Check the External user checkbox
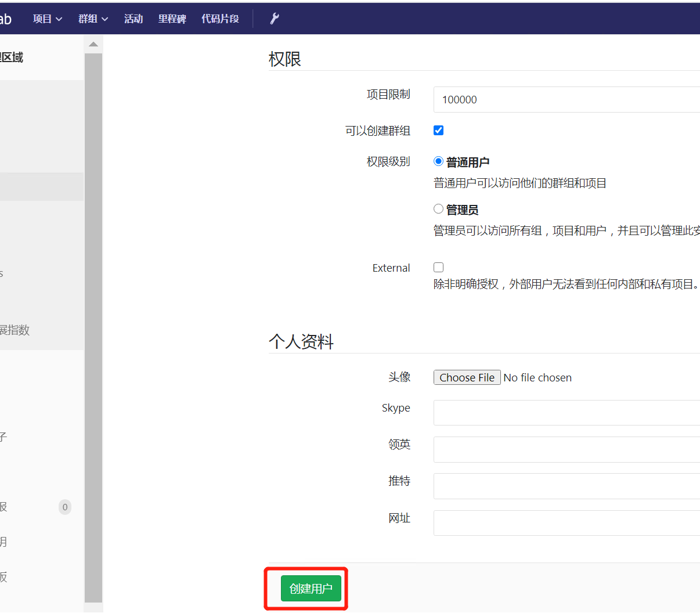The width and height of the screenshot is (700, 613). pyautogui.click(x=438, y=267)
